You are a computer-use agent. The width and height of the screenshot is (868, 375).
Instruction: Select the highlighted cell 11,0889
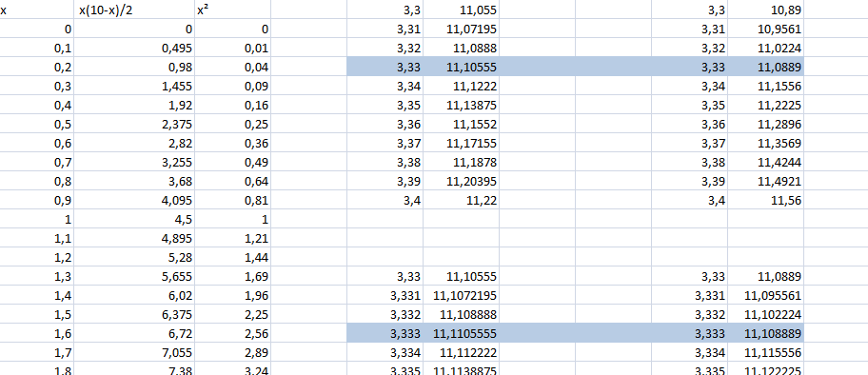click(x=765, y=67)
